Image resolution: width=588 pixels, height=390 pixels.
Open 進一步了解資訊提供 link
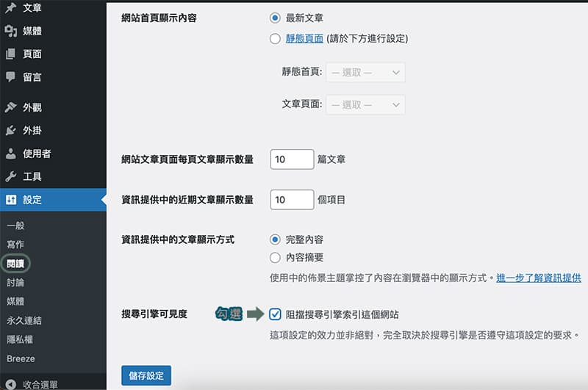click(x=539, y=278)
